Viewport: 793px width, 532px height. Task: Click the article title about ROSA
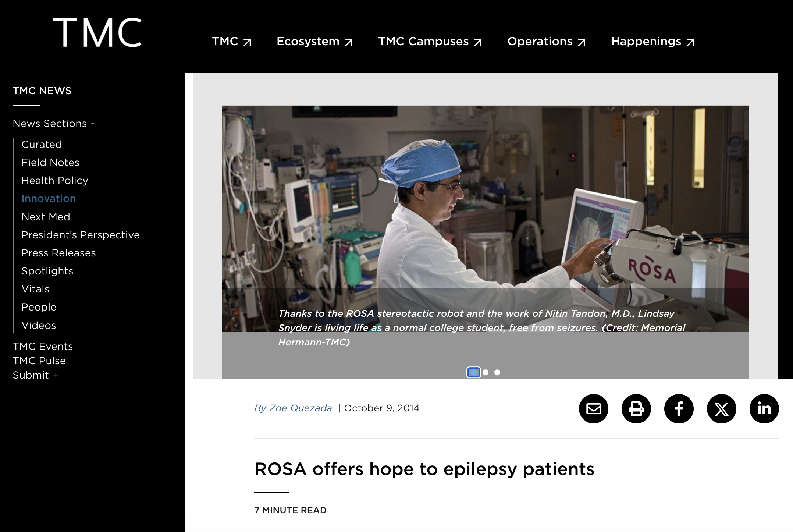click(x=424, y=469)
